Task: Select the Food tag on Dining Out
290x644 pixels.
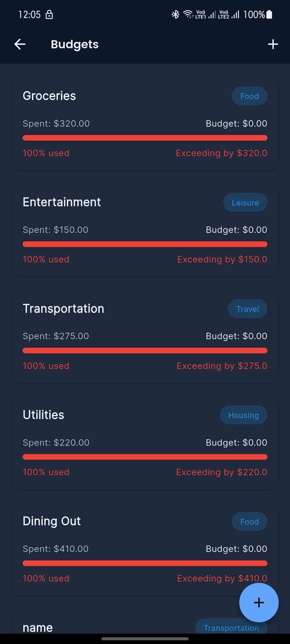Action: coord(249,522)
